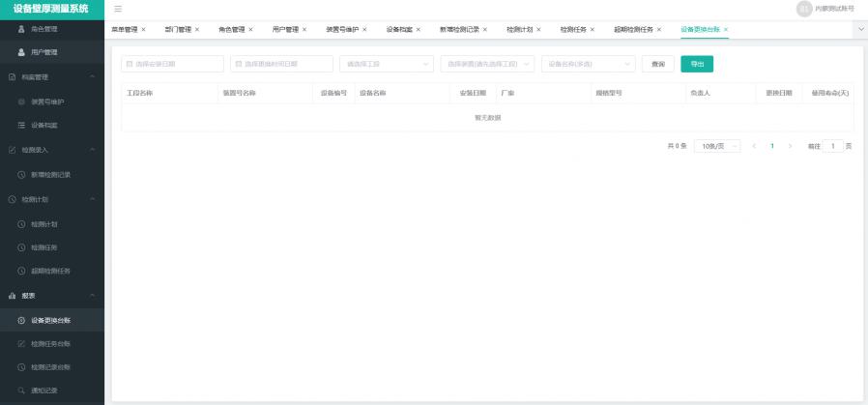The width and height of the screenshot is (868, 405).
Task: Click the user avatar icon at top right
Action: point(803,9)
